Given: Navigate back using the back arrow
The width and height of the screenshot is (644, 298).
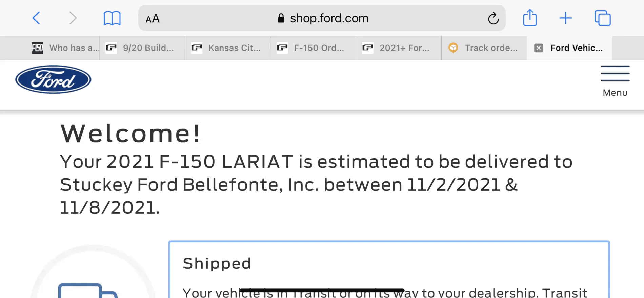Looking at the screenshot, I should tap(36, 18).
